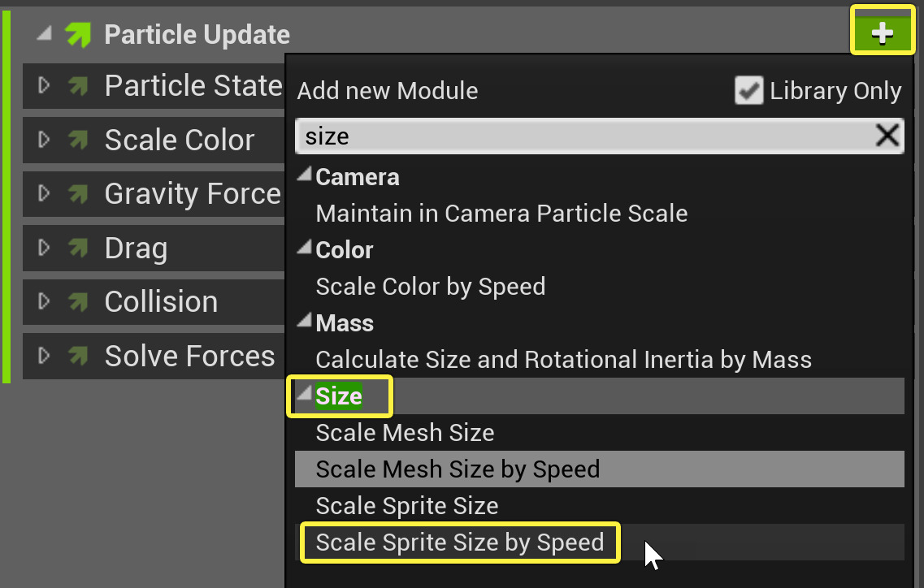Click the icon beside Particle State
The width and height of the screenshot is (924, 588).
point(76,85)
